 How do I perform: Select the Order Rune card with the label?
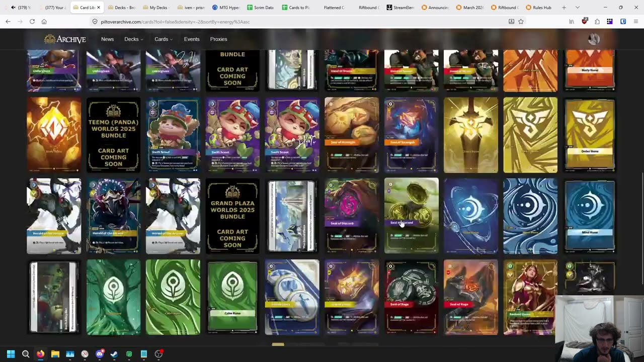point(590,135)
